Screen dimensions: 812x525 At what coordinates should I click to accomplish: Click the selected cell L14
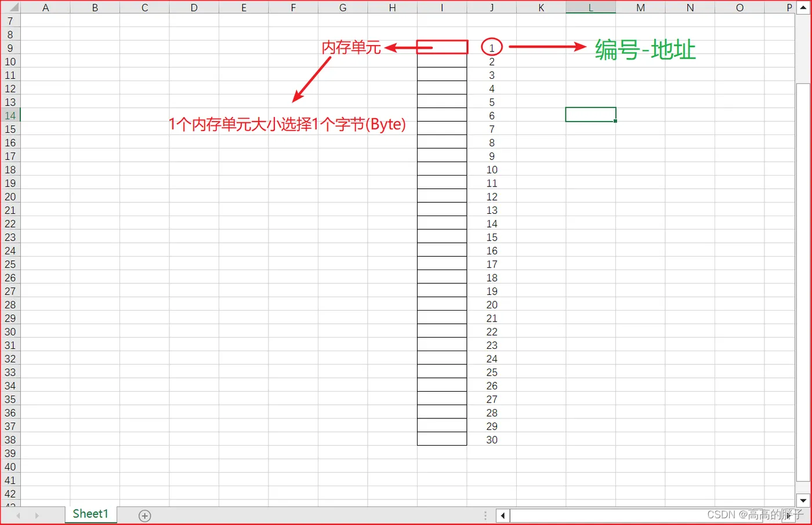590,115
